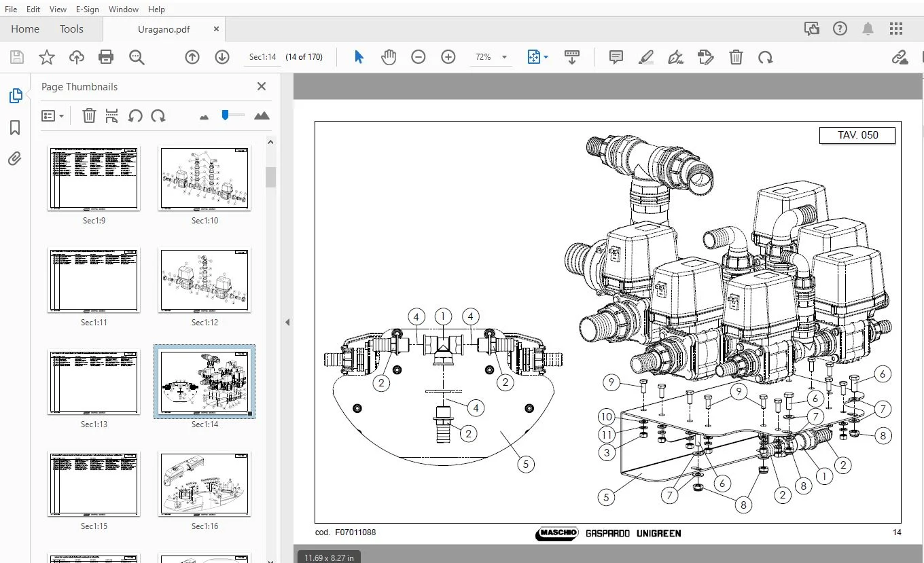Delete selected pages in thumbnails panel

coord(89,116)
